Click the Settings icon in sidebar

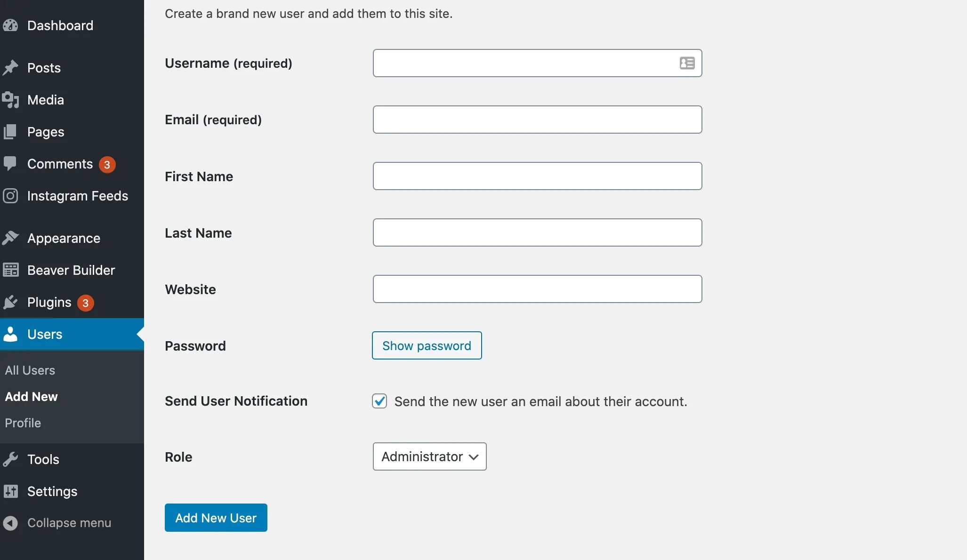11,491
